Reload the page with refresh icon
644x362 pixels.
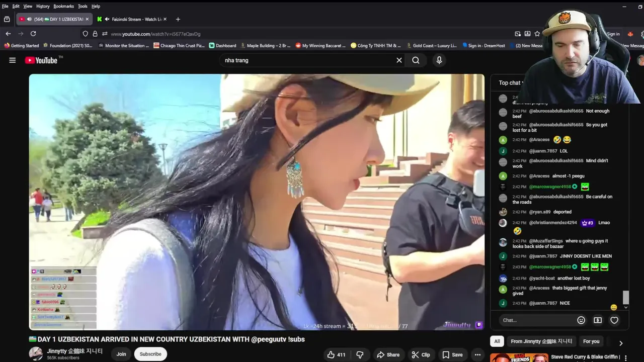coord(33,34)
